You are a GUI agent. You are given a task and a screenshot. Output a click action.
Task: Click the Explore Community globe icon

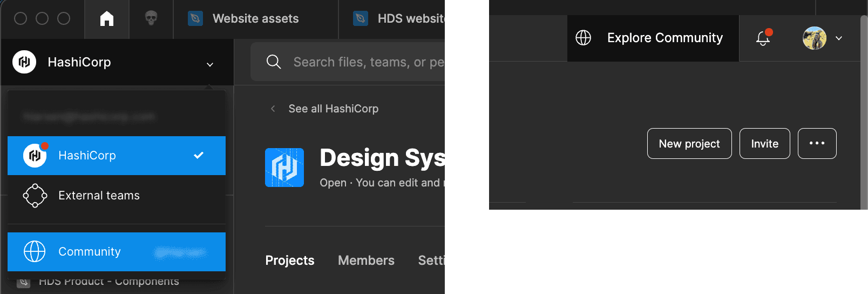point(584,38)
